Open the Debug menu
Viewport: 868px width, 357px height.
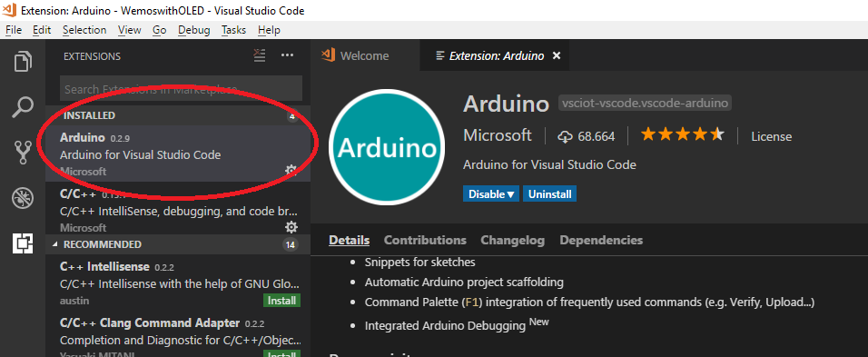(x=193, y=30)
